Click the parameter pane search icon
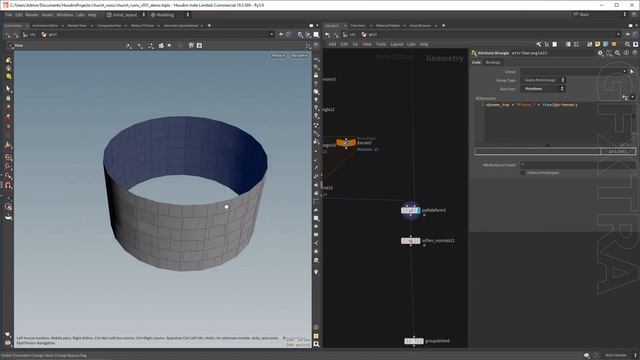Screen dimensions: 640x360 coord(618,53)
